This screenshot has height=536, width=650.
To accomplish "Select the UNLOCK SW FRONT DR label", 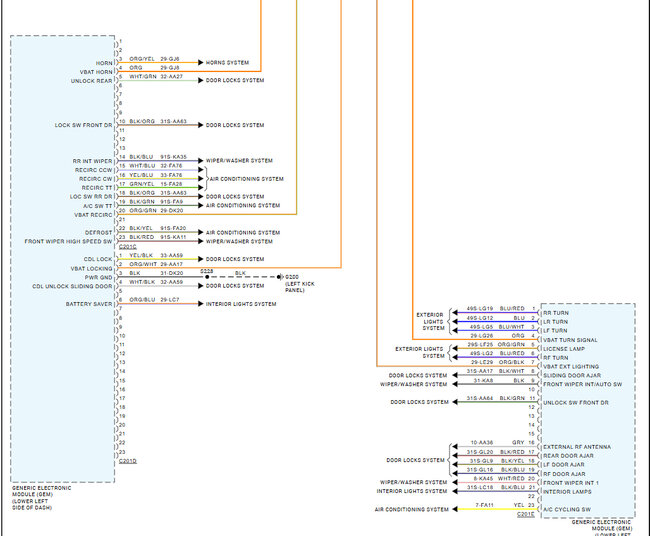I will pos(576,403).
